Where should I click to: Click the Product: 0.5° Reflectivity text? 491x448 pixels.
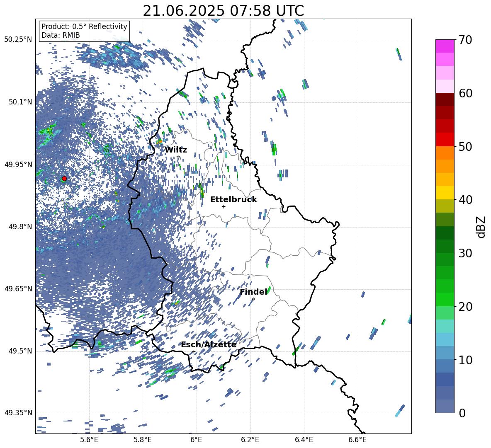point(84,26)
